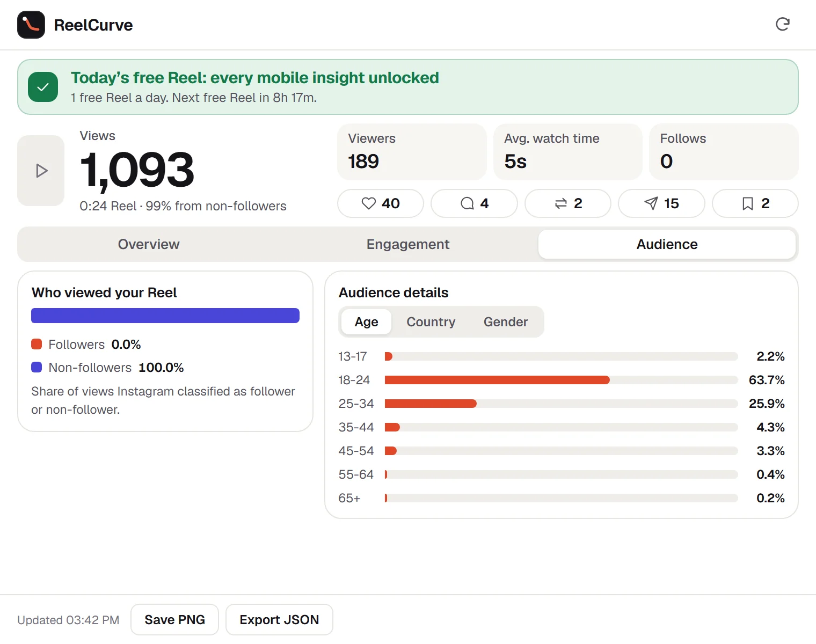Screen dimensions: 816x644
Task: Click the Save PNG button
Action: click(174, 620)
